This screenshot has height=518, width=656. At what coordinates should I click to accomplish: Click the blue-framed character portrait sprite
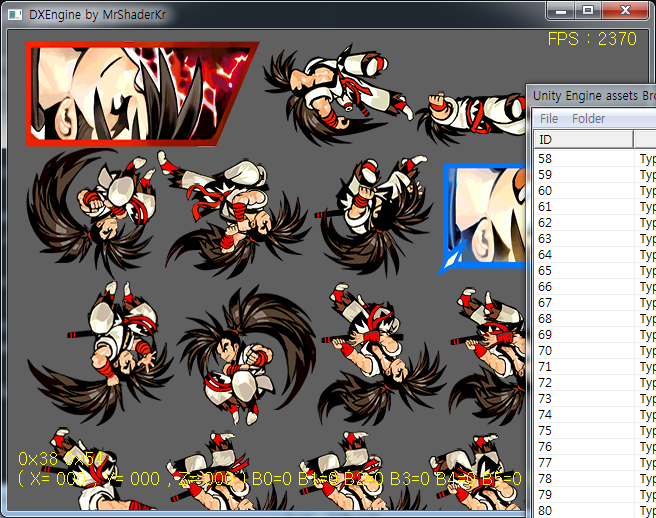(x=484, y=218)
